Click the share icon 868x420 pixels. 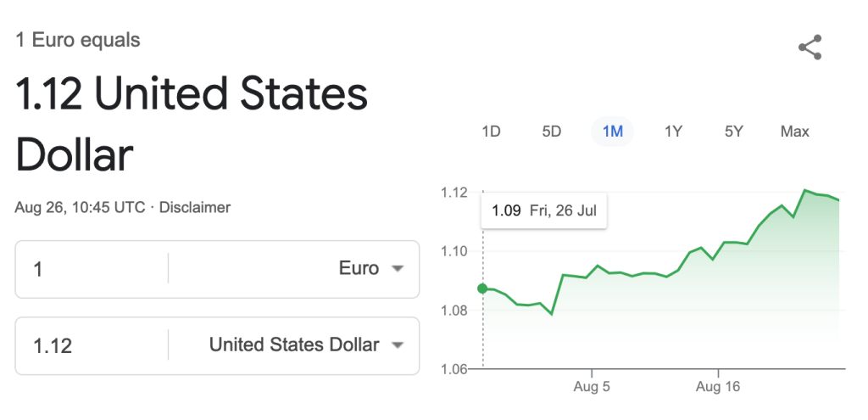click(x=810, y=48)
